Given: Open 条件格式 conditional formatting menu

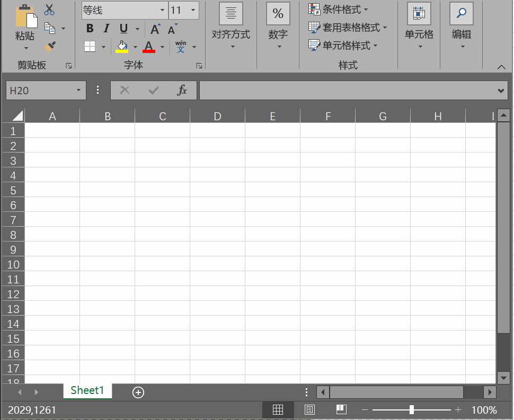Looking at the screenshot, I should pyautogui.click(x=338, y=9).
